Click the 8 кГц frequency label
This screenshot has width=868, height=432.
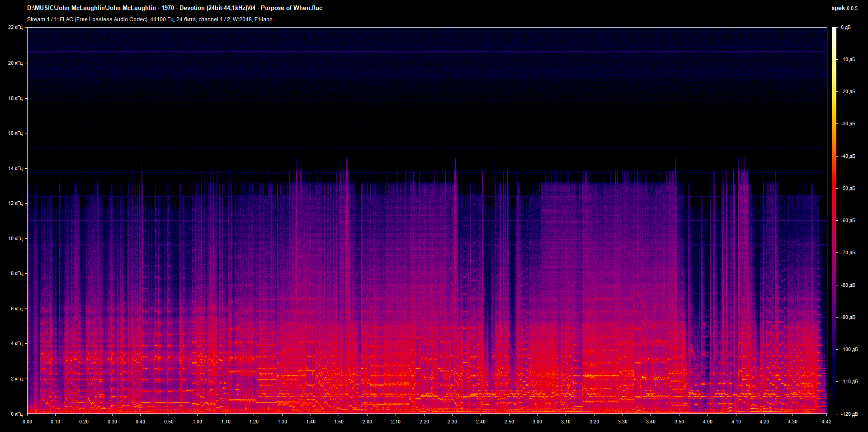click(x=17, y=273)
